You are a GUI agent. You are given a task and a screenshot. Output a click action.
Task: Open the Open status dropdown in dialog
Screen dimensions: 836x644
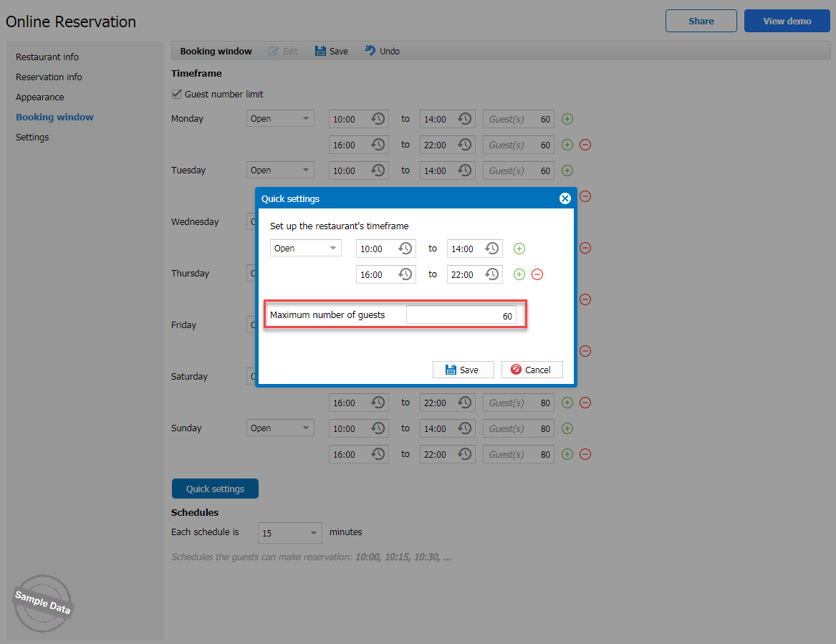tap(306, 249)
